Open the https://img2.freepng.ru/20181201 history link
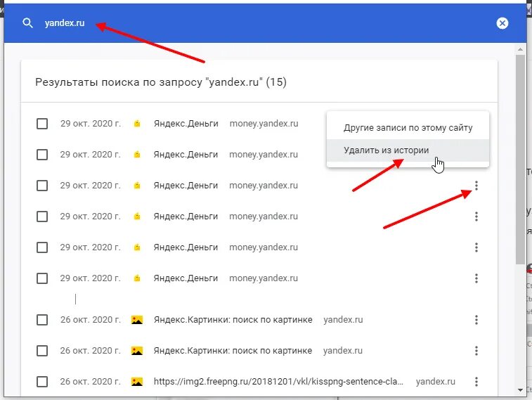The height and width of the screenshot is (400, 532). click(x=278, y=382)
